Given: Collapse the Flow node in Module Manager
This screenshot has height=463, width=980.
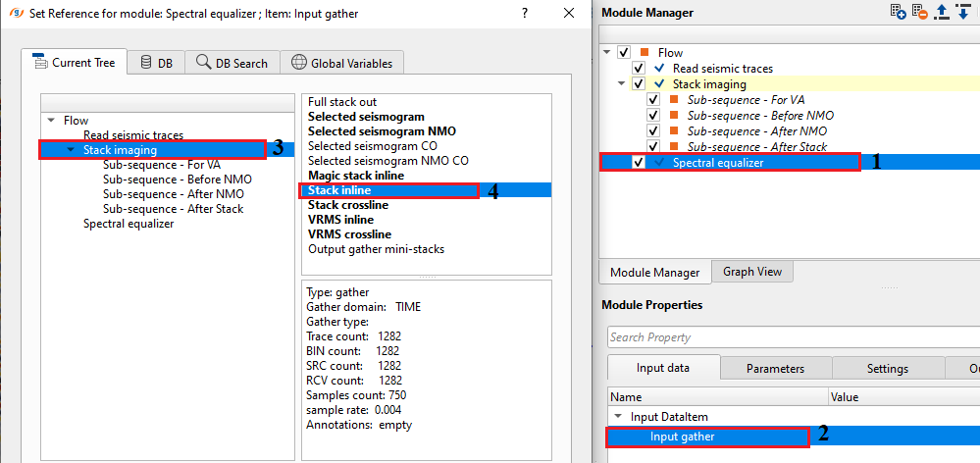Looking at the screenshot, I should coord(608,53).
